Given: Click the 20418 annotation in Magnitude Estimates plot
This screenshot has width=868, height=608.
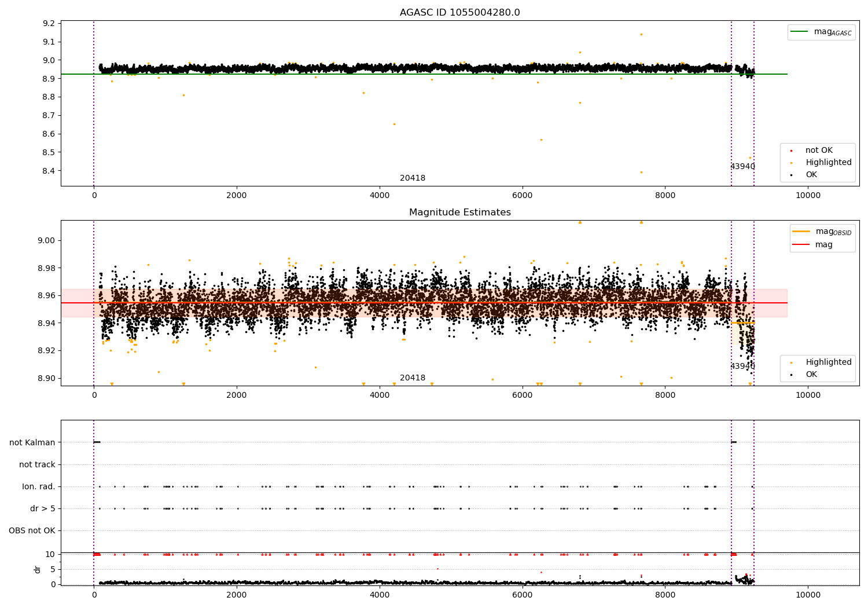Looking at the screenshot, I should point(413,378).
